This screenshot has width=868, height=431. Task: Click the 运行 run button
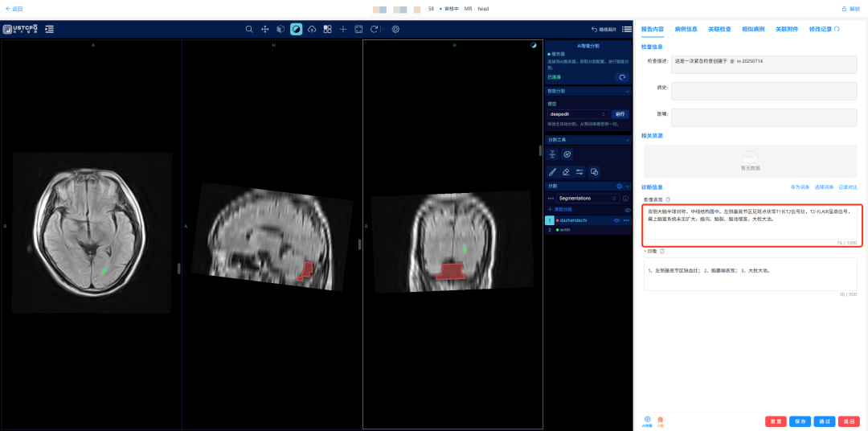tap(620, 114)
